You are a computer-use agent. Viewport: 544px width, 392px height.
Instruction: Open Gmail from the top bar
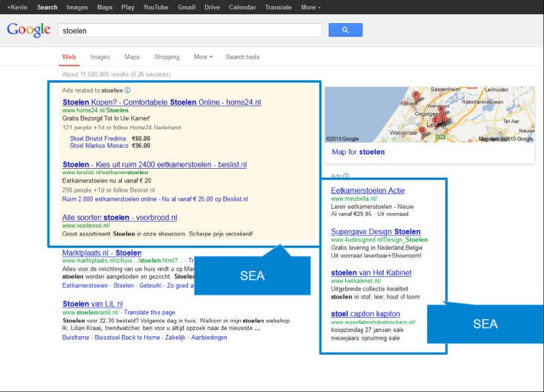(x=187, y=7)
